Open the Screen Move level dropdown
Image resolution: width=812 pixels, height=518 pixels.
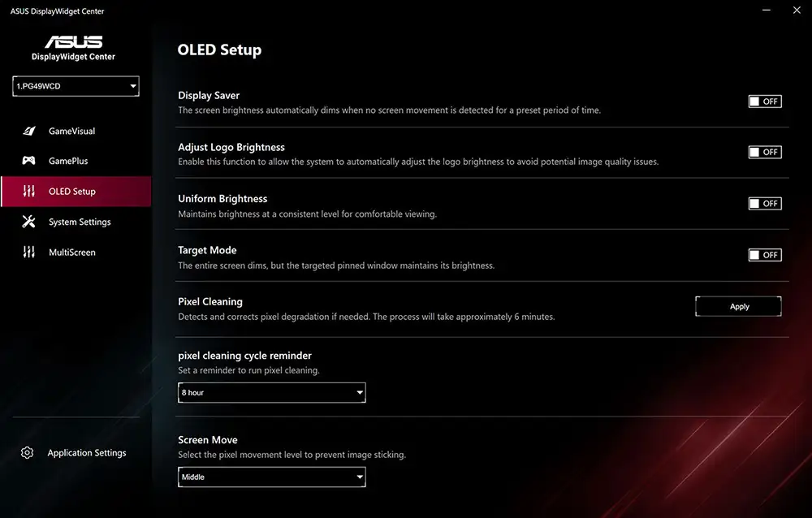coord(272,477)
